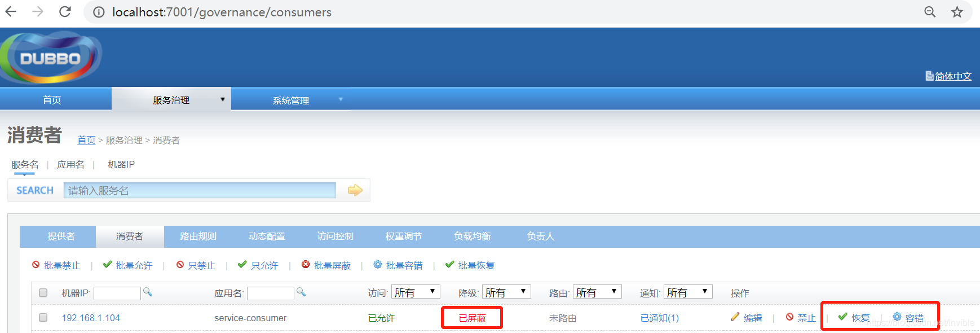Screen dimensions: 980x333
Task: Click the Dubbo logo
Action: [51, 58]
